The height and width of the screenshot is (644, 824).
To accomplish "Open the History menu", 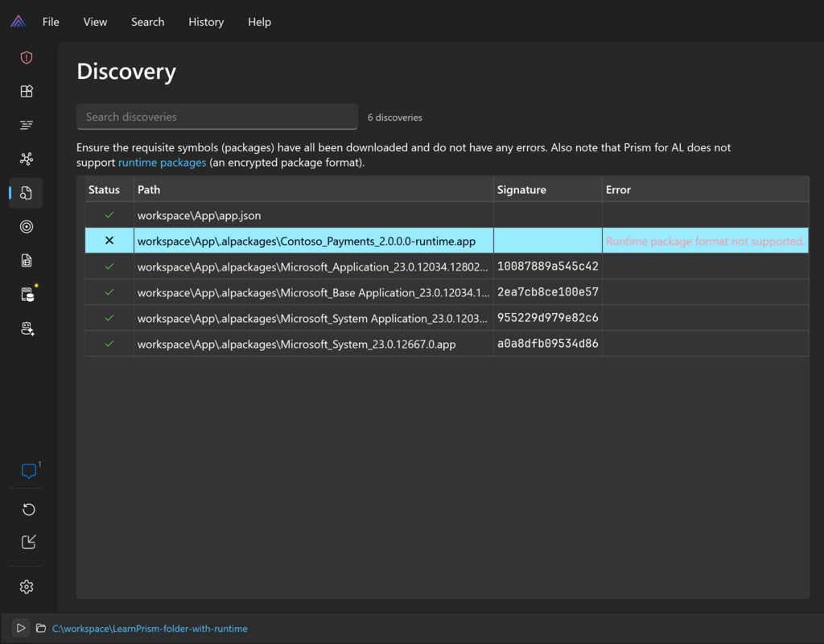I will tap(206, 22).
